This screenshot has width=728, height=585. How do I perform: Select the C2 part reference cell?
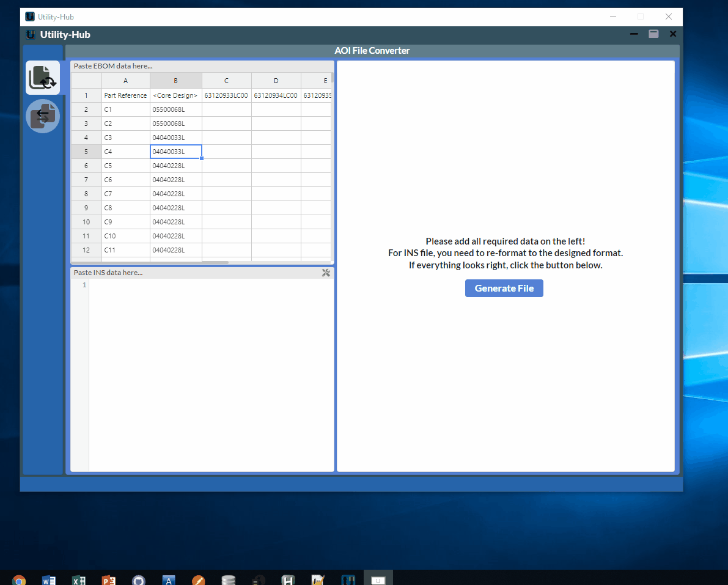126,123
